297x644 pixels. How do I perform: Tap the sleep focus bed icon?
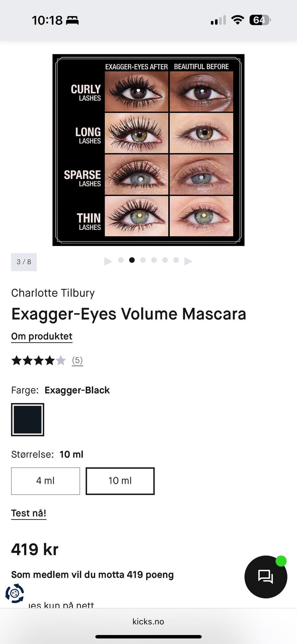tap(72, 21)
